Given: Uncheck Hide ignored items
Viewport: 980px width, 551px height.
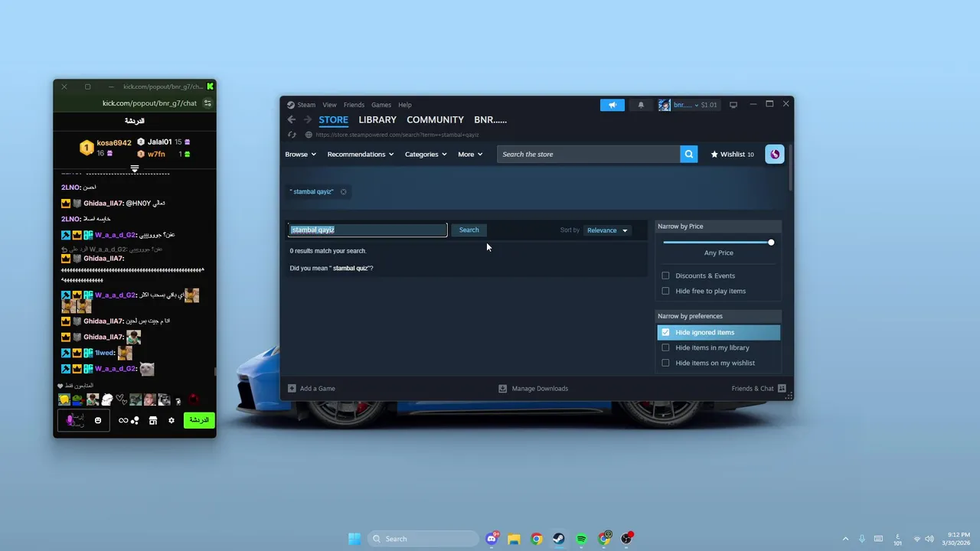Looking at the screenshot, I should pyautogui.click(x=665, y=332).
